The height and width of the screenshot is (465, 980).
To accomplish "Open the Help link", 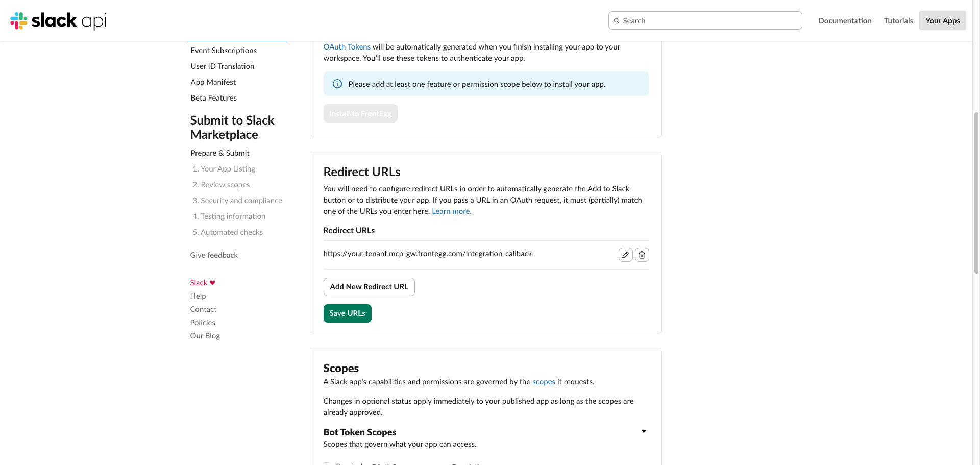I will (198, 296).
